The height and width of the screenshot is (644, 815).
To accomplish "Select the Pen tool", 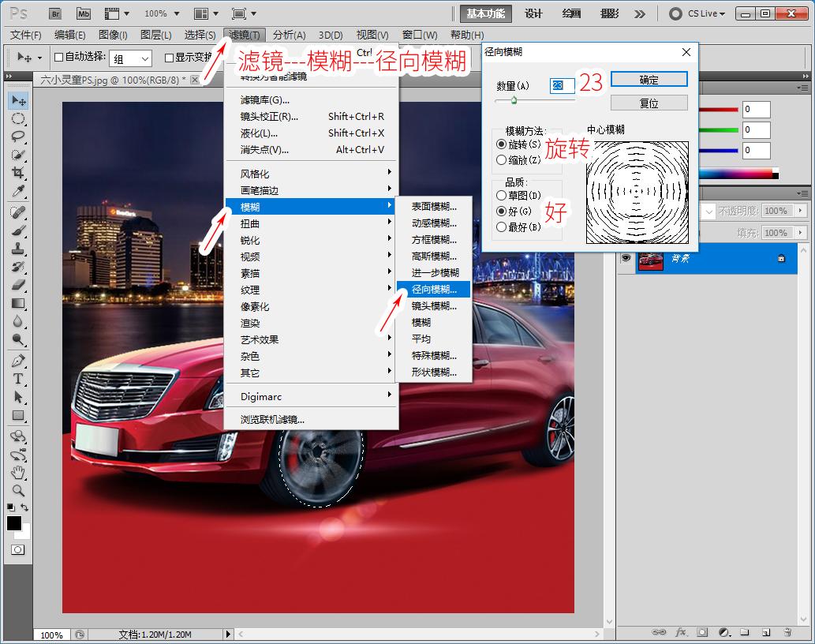I will pos(18,360).
